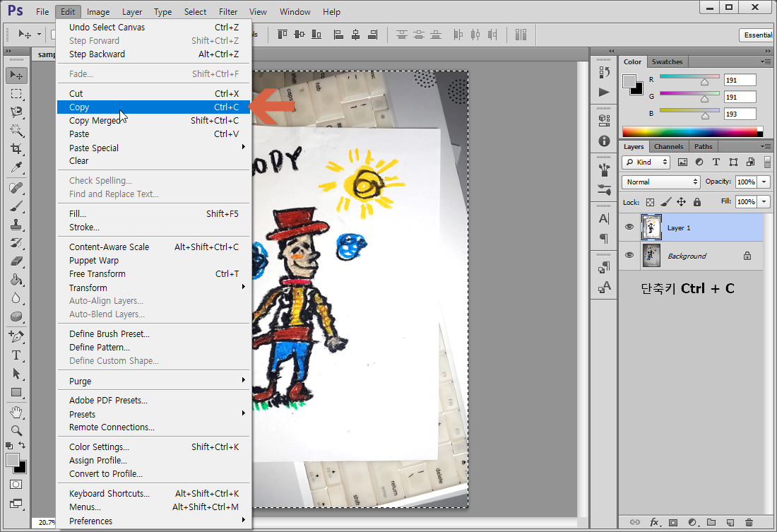Toggle Lock transparent pixels
This screenshot has width=777, height=532.
tap(650, 202)
